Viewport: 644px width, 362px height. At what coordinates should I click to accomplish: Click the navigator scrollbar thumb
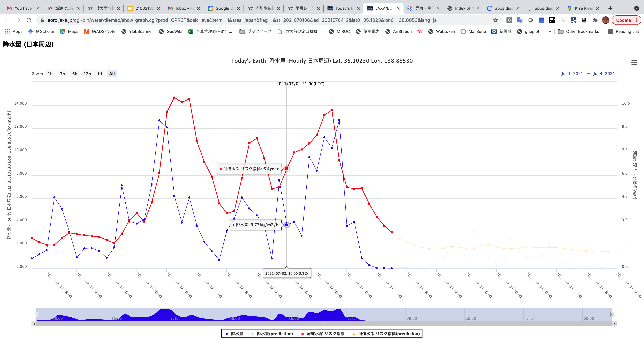[324, 324]
